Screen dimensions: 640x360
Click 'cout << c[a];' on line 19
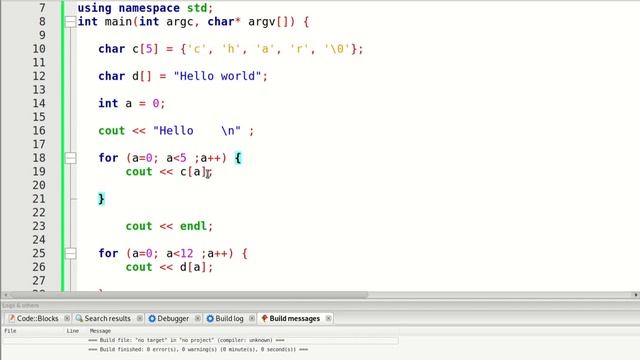click(x=169, y=172)
